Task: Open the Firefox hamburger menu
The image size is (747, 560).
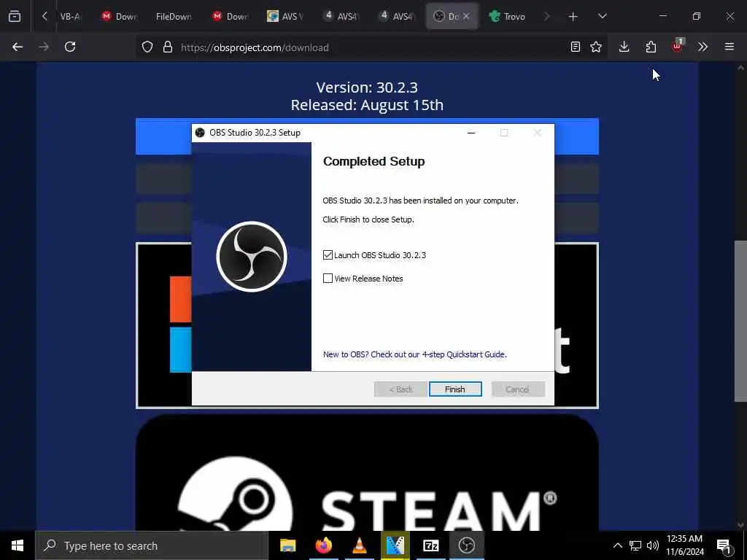Action: [729, 47]
